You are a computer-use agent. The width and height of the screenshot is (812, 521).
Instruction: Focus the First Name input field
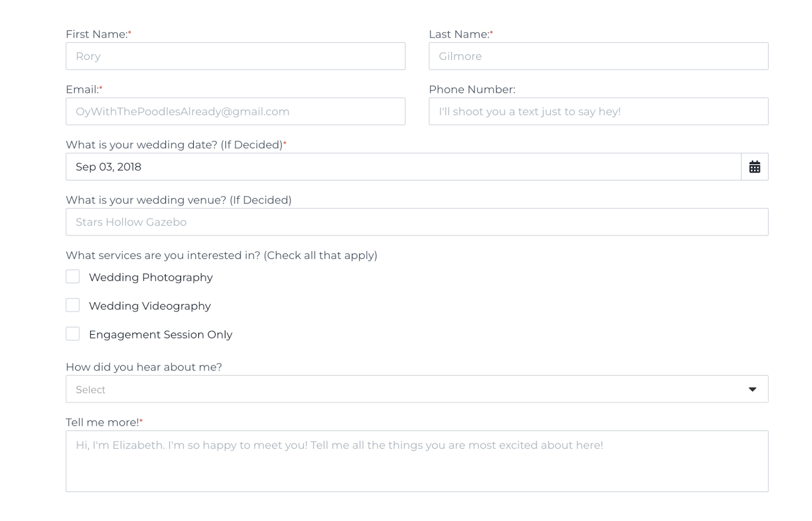pos(235,56)
